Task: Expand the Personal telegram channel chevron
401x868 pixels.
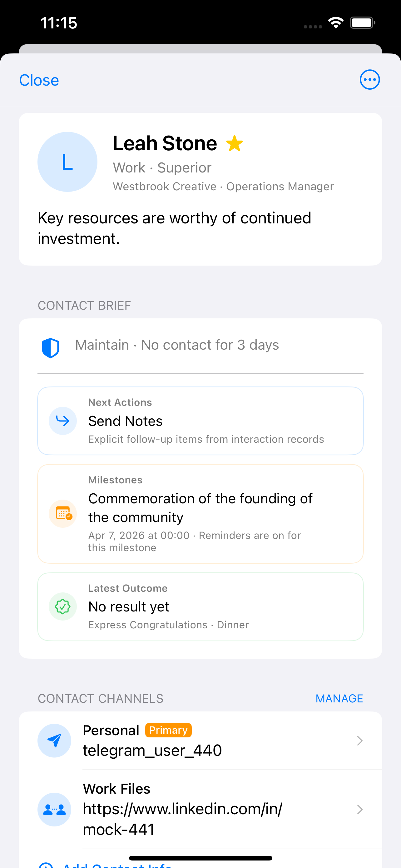Action: [359, 741]
